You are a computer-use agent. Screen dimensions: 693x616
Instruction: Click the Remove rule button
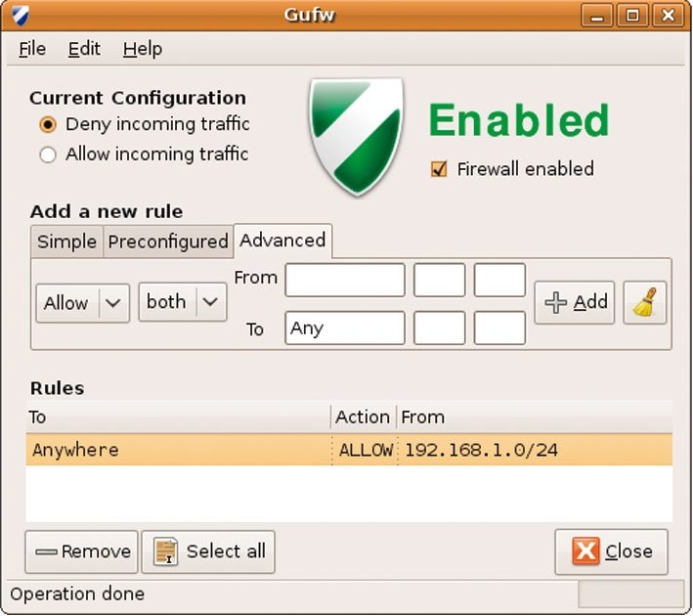[x=82, y=551]
